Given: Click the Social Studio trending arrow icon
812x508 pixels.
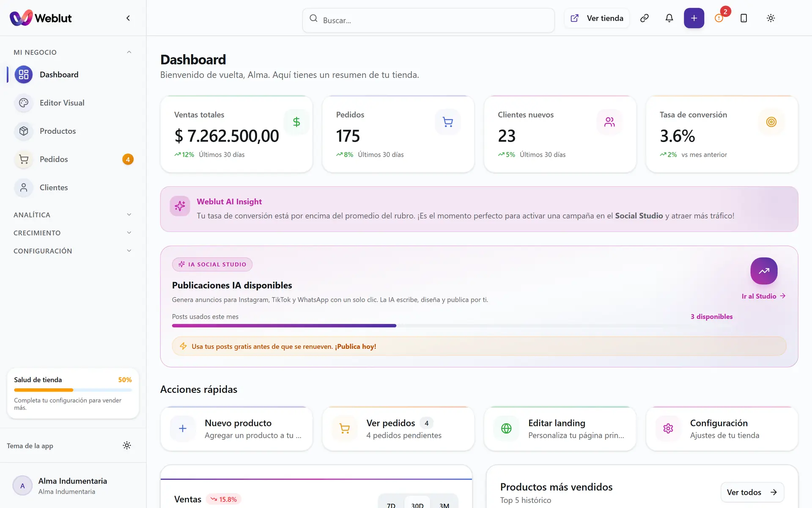Looking at the screenshot, I should (x=764, y=271).
